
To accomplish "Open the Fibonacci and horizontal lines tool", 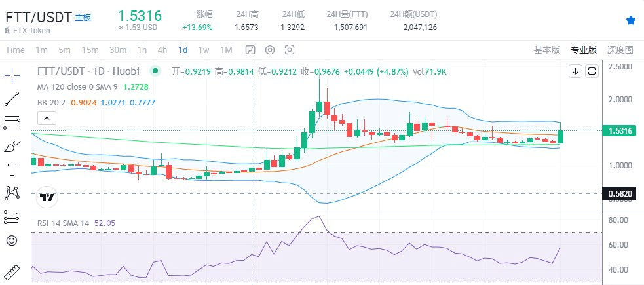I will tap(12, 123).
